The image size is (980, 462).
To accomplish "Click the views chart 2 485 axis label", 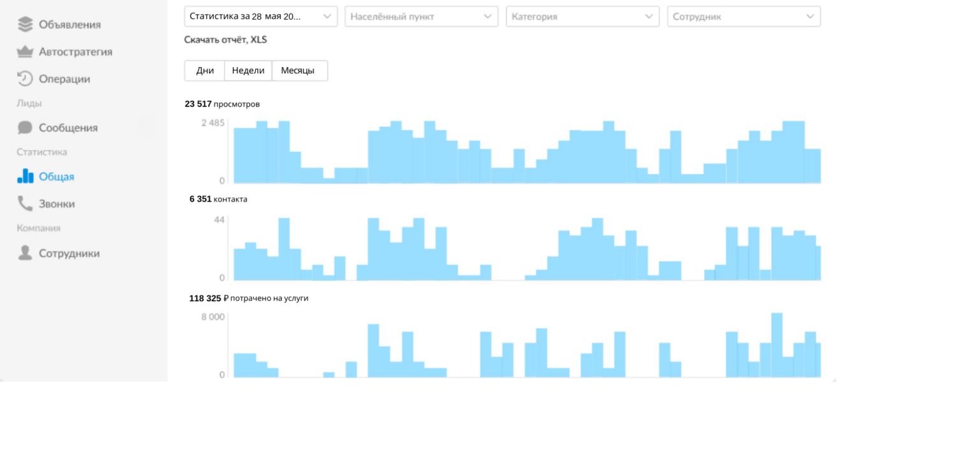I will pos(212,123).
